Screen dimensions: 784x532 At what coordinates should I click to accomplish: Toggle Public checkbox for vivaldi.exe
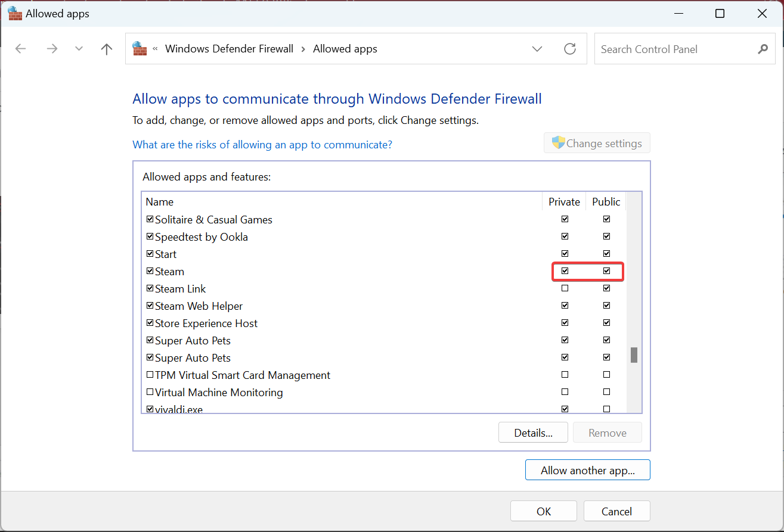pyautogui.click(x=606, y=409)
